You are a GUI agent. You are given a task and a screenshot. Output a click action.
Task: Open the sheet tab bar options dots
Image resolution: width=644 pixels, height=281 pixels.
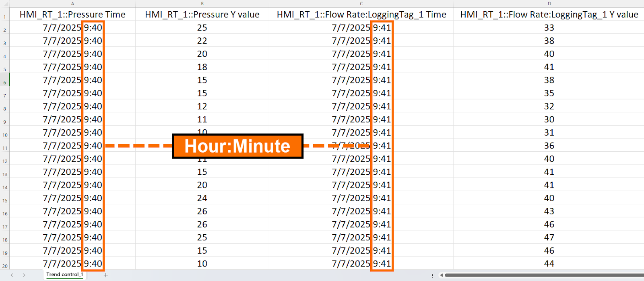(432, 275)
